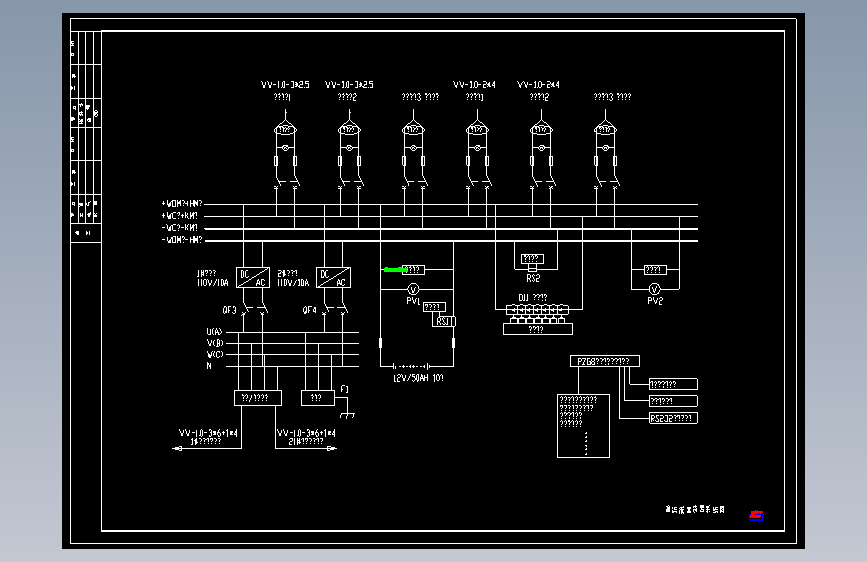Click the W(C) phase label
The image size is (867, 562).
tap(215, 355)
